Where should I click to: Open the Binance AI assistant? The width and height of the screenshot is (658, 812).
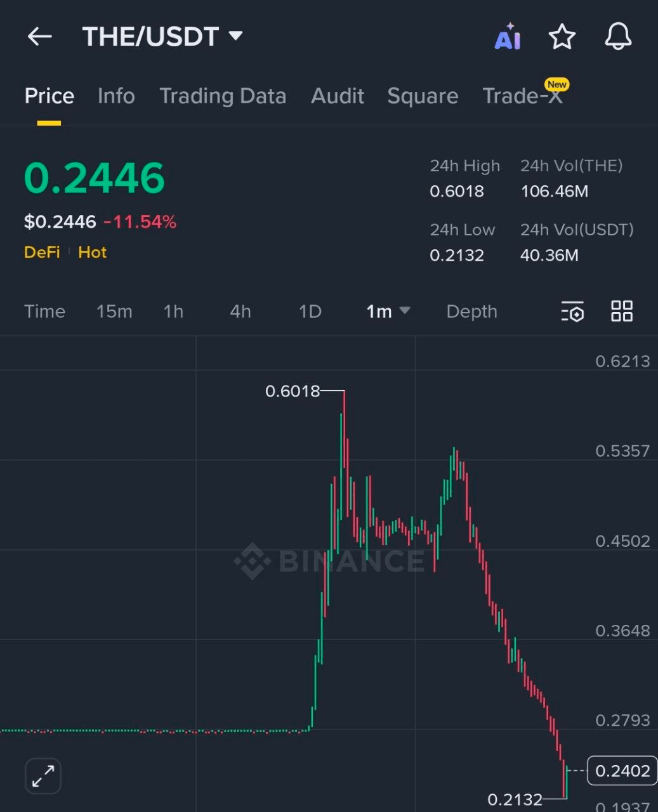pyautogui.click(x=507, y=37)
